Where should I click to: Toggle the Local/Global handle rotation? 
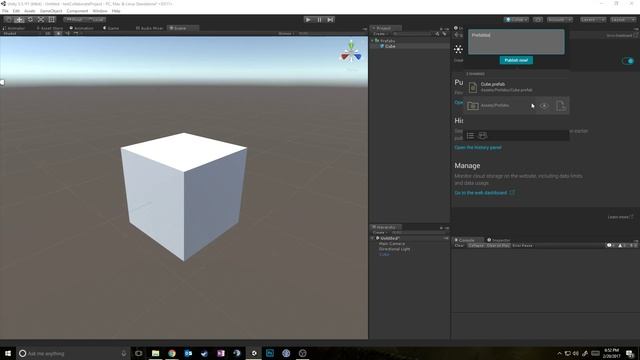point(96,19)
